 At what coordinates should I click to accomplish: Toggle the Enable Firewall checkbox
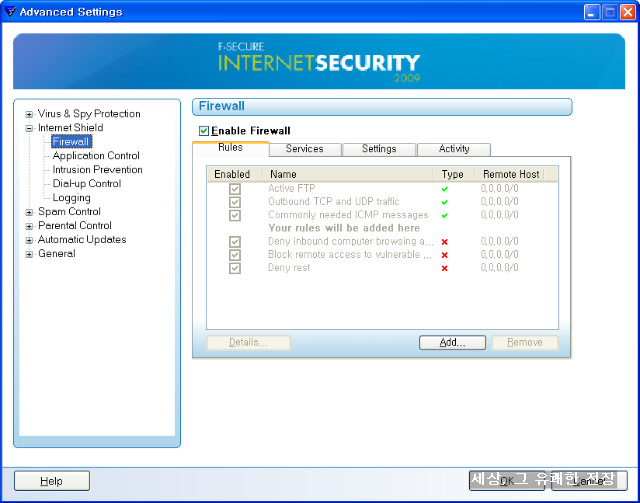click(x=204, y=131)
